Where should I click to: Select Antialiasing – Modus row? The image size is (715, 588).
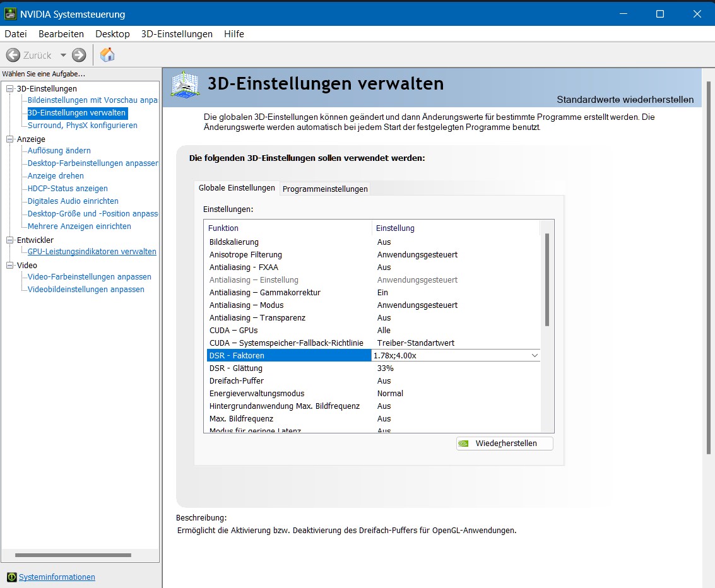point(373,305)
